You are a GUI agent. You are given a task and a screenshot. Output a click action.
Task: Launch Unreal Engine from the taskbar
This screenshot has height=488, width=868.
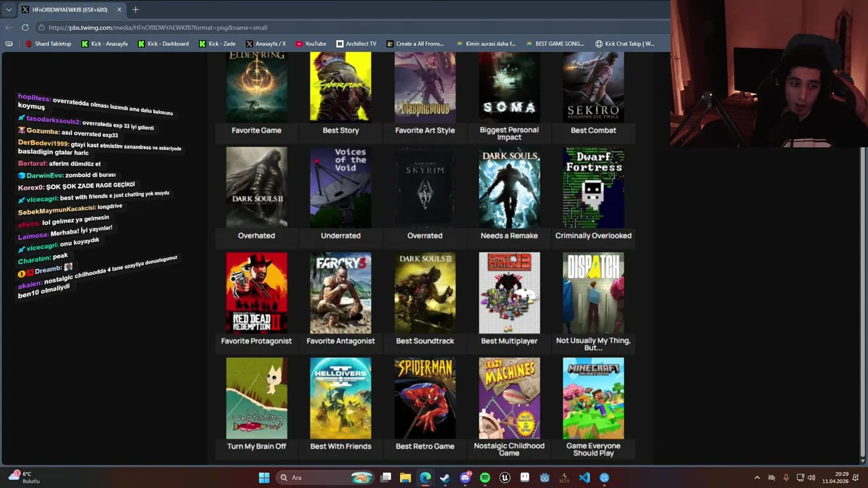click(x=505, y=478)
